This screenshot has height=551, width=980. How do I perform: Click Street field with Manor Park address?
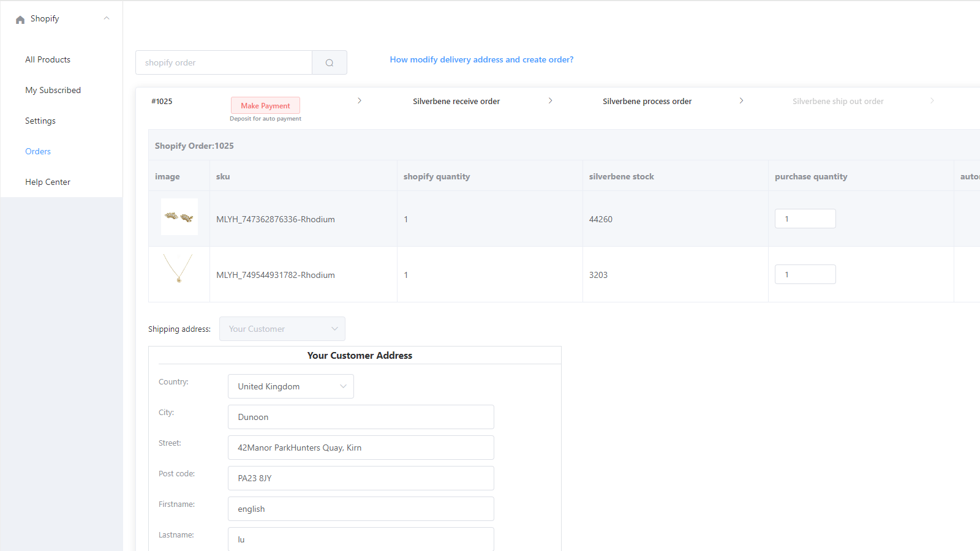click(361, 448)
